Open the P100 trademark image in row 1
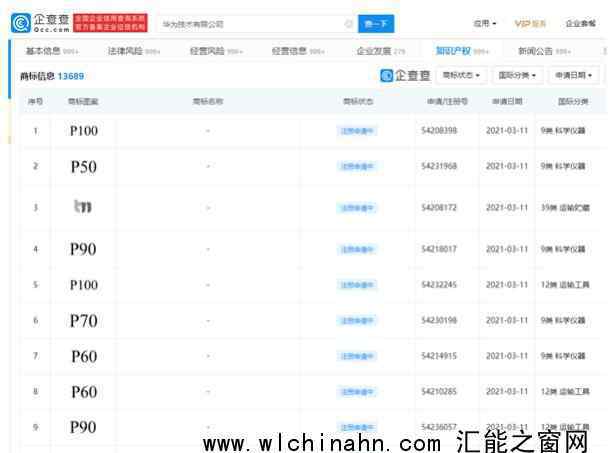This screenshot has width=614, height=453. (84, 131)
